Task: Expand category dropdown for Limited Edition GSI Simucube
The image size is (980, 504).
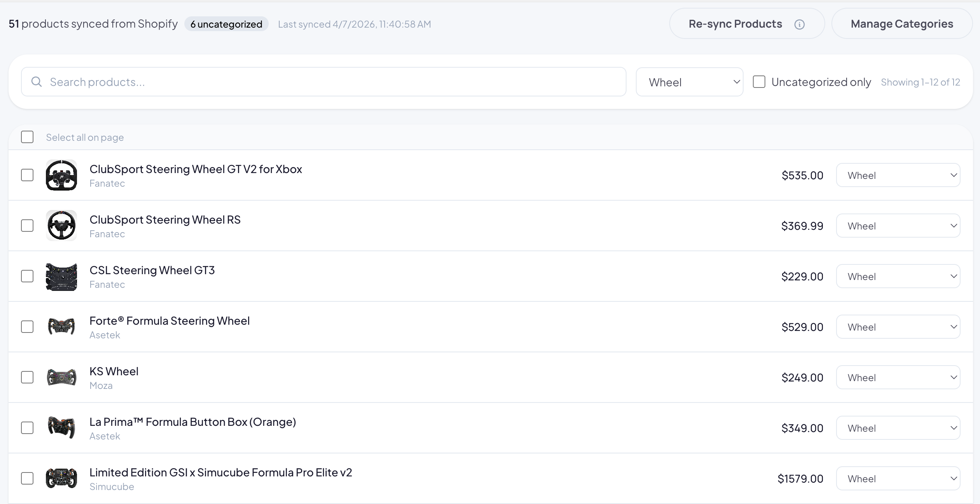Action: [x=898, y=478]
